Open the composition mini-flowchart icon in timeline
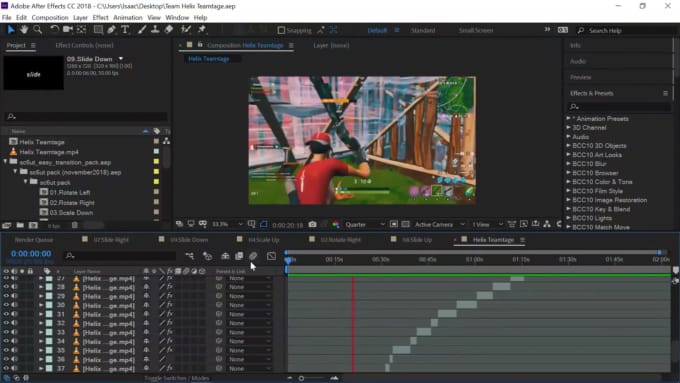This screenshot has height=383, width=680. coord(190,256)
